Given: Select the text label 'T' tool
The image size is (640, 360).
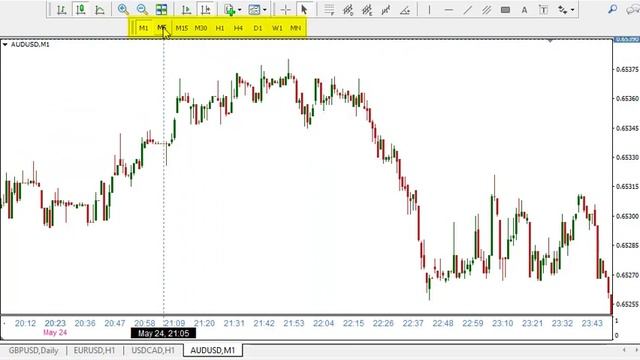Looking at the screenshot, I should pyautogui.click(x=543, y=9).
